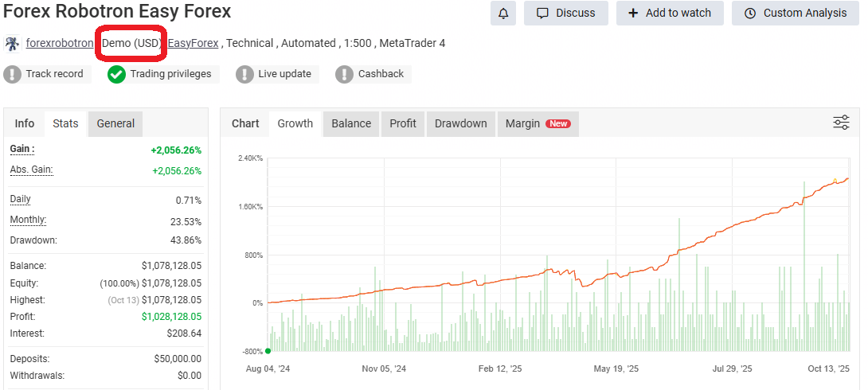Open the chart settings sliders icon
Screen dimensions: 868x390
pos(841,123)
